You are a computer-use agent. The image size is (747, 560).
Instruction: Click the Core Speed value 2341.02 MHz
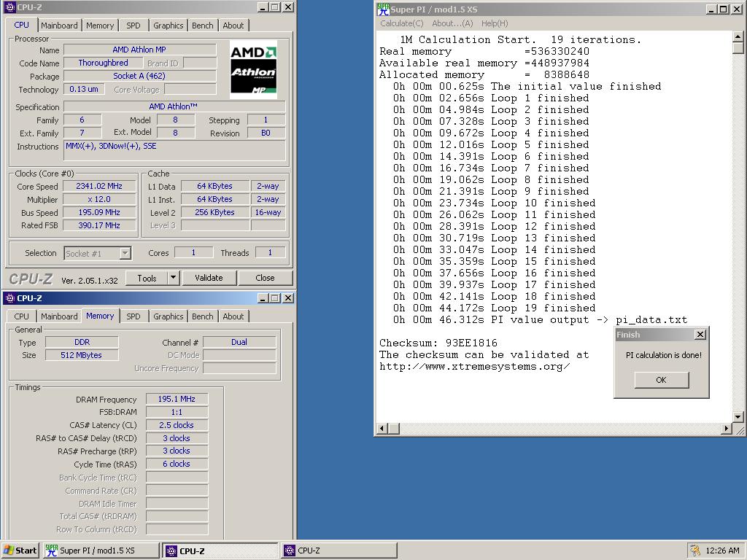[99, 186]
